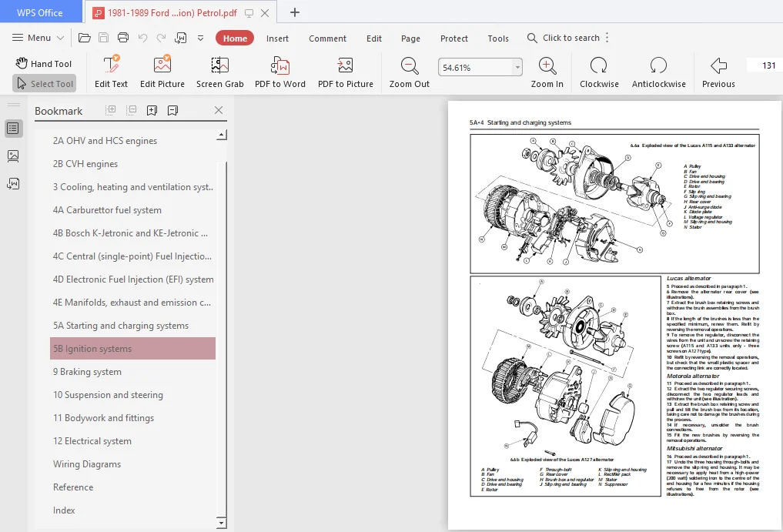Screen dimensions: 783x532
Task: Click the page number field showing 131
Action: point(765,65)
